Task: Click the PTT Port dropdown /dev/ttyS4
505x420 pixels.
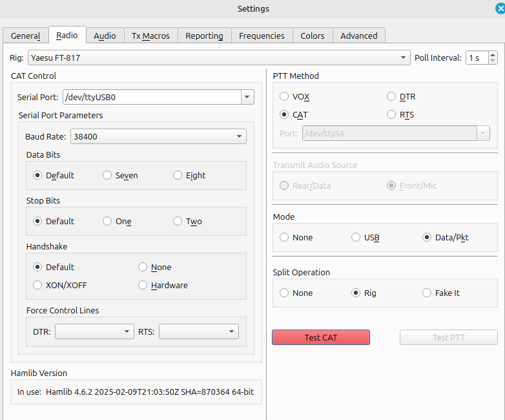Action: point(396,133)
